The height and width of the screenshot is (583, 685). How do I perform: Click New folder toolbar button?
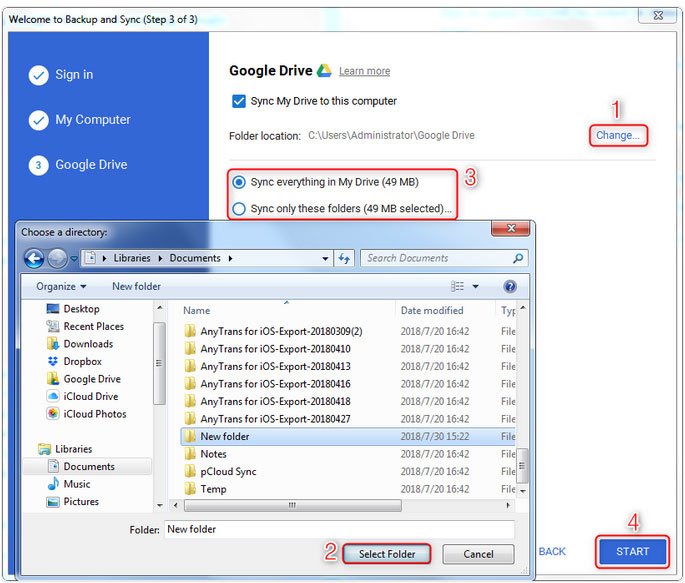[136, 286]
